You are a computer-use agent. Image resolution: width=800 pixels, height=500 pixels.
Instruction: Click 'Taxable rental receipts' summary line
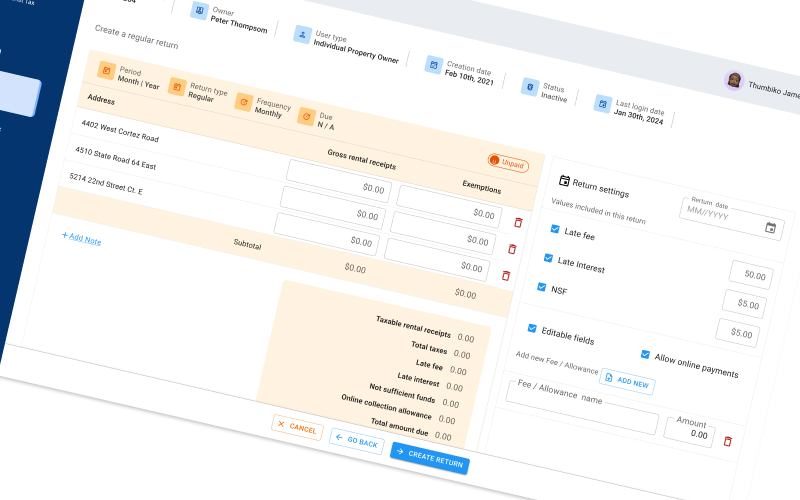tap(414, 327)
